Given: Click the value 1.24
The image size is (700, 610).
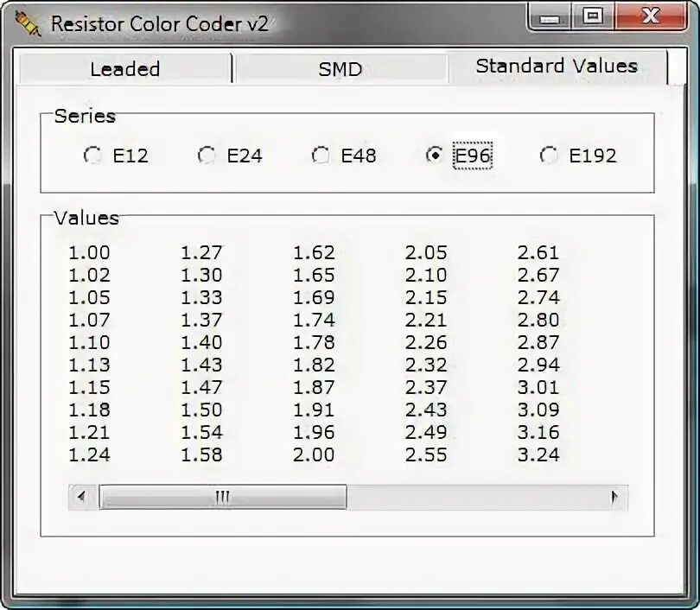Looking at the screenshot, I should tap(89, 454).
